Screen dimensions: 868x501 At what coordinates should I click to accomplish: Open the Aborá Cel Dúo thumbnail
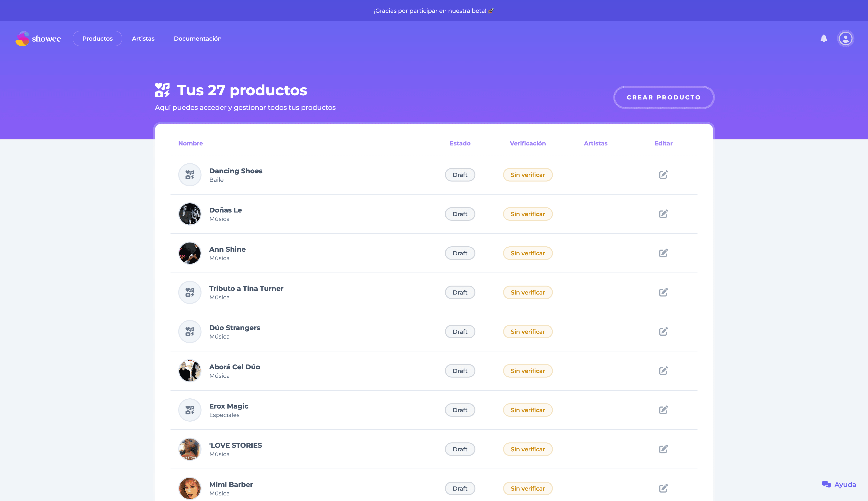tap(190, 371)
